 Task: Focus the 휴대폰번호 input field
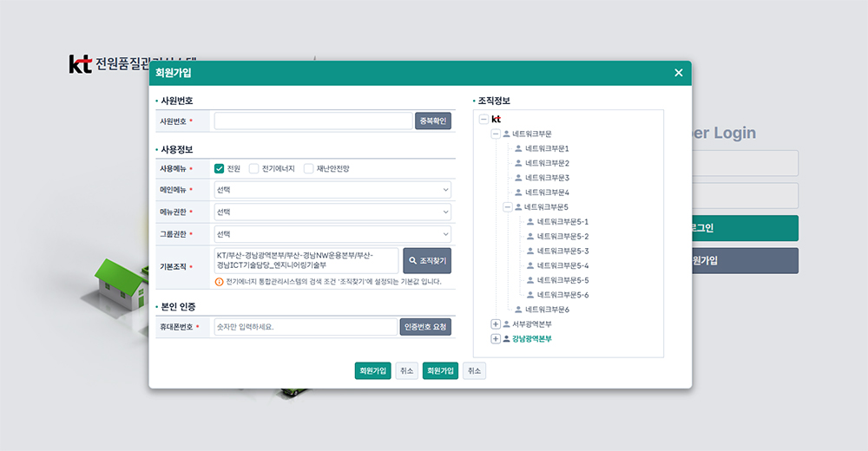305,327
